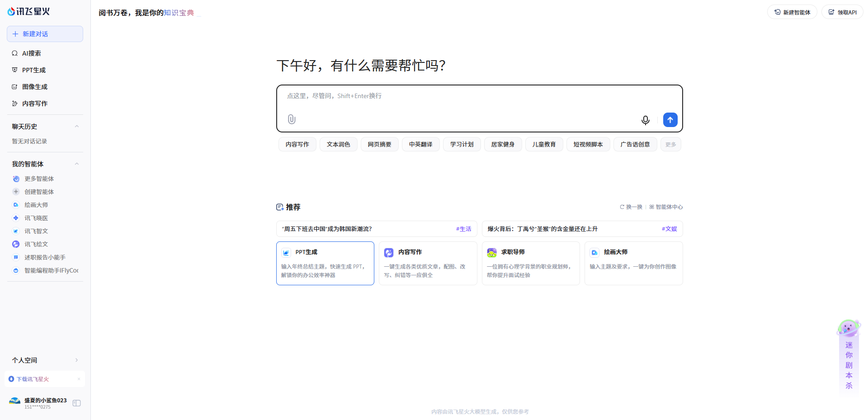Expand the 个人空间 panel
The image size is (868, 420).
coord(76,360)
